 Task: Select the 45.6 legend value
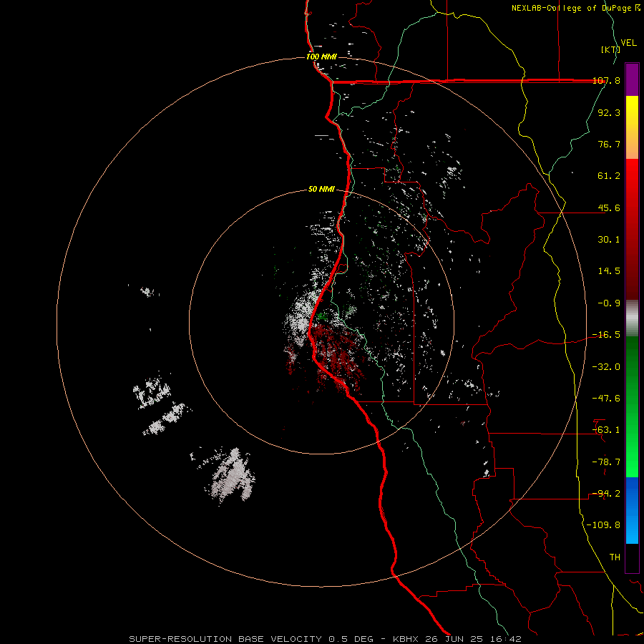(x=609, y=208)
